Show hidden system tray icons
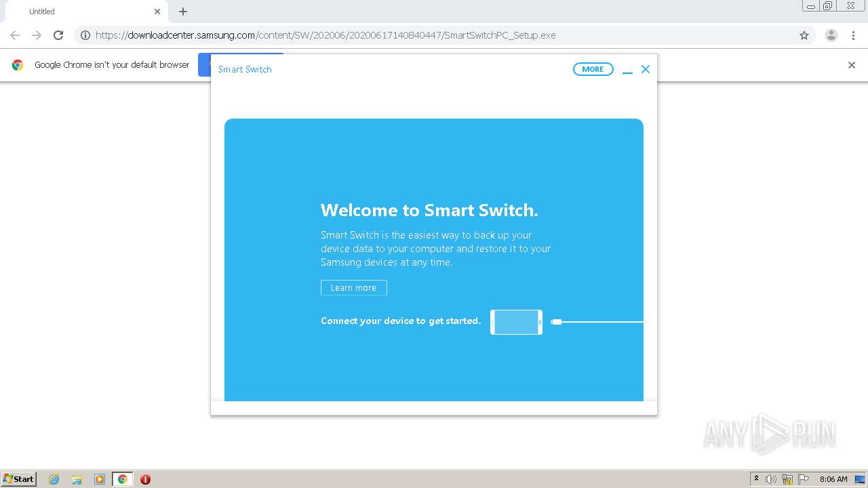Image resolution: width=868 pixels, height=488 pixels. pos(756,479)
